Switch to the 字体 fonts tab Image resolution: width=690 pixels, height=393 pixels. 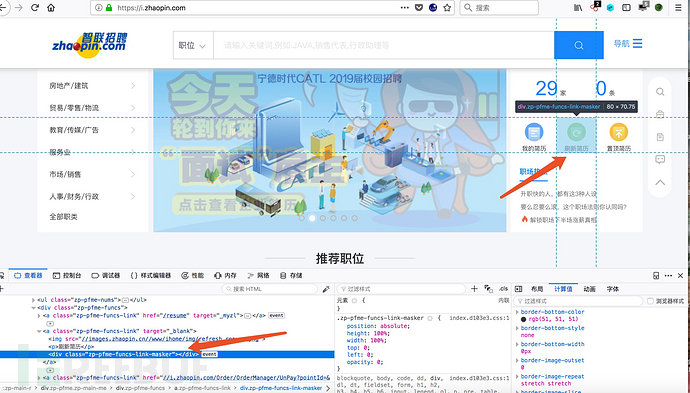(613, 289)
